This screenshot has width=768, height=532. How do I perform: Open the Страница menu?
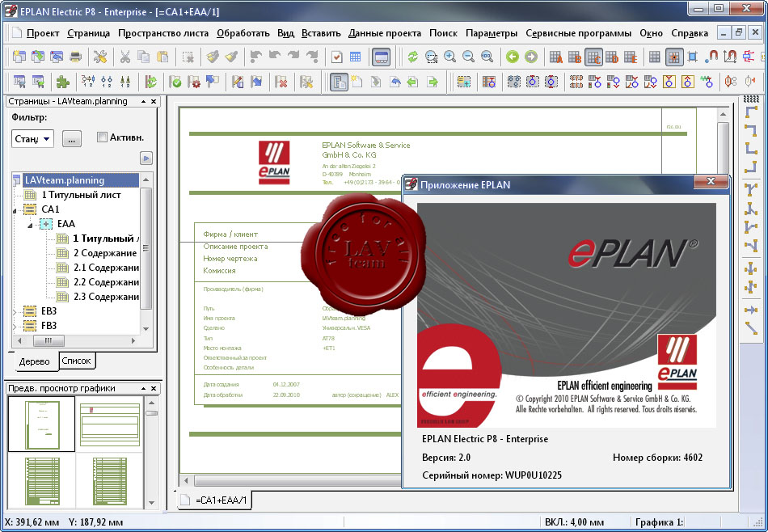click(x=89, y=33)
